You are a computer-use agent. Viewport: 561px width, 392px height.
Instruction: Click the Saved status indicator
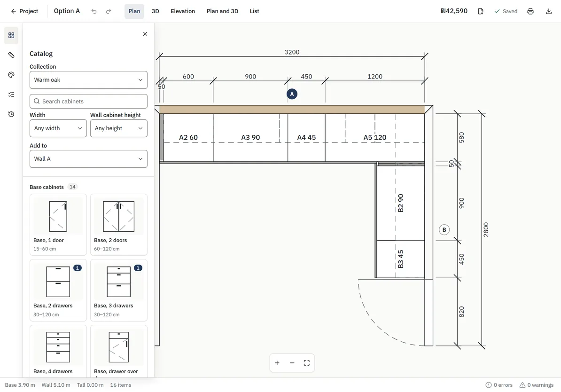tap(506, 11)
